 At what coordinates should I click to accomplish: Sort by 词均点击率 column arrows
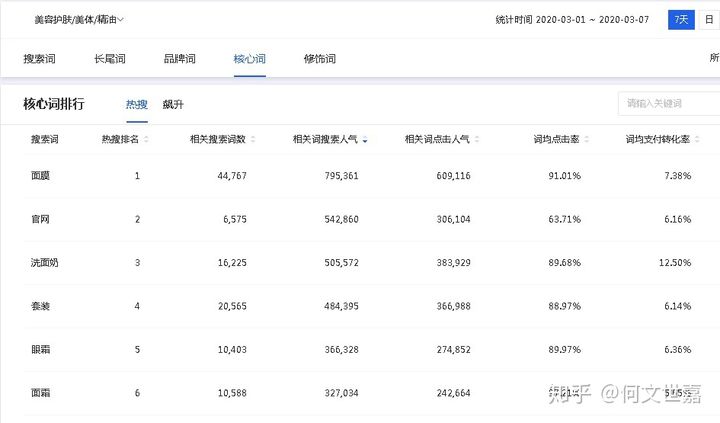pos(588,140)
